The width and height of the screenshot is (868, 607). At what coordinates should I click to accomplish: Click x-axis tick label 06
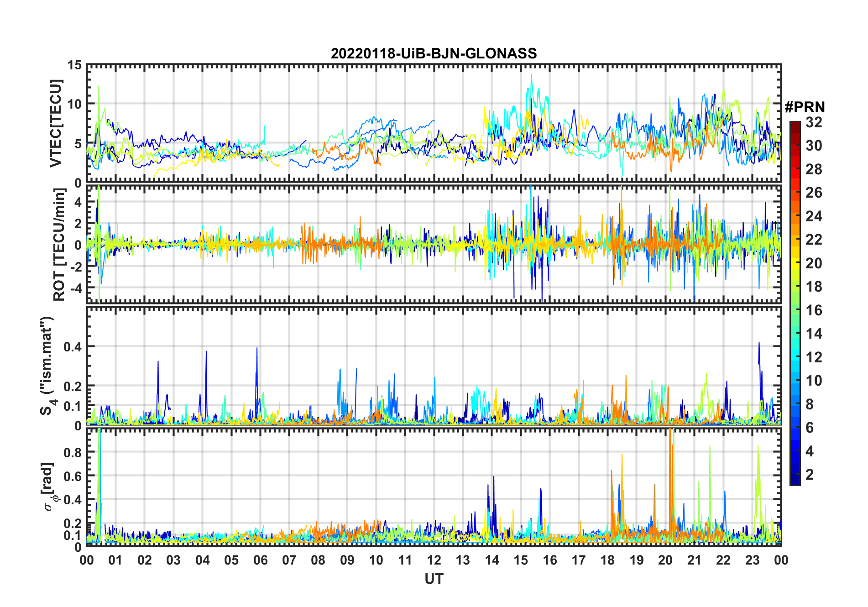[260, 560]
